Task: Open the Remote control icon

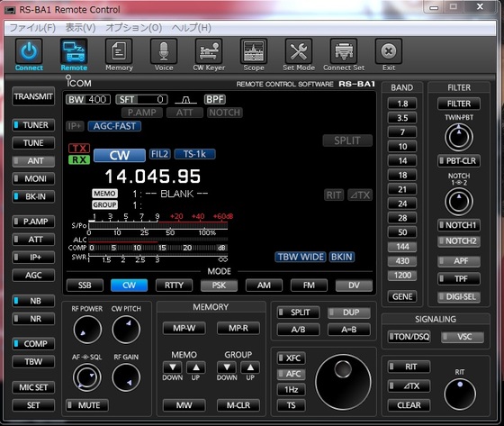Action: [x=74, y=51]
